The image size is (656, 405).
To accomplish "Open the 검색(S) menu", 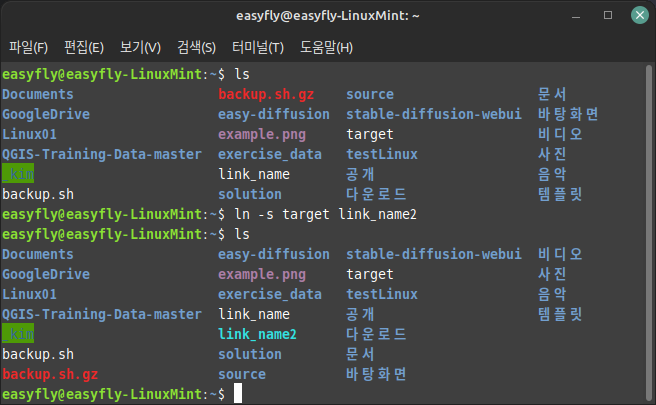I will click(x=196, y=47).
